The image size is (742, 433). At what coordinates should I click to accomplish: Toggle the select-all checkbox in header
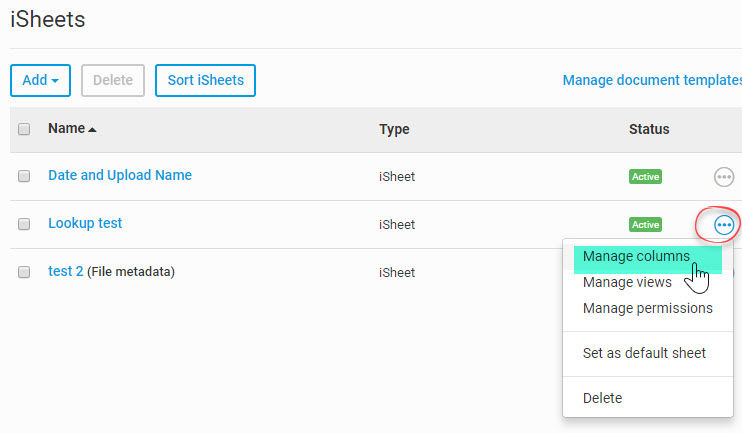coord(24,129)
